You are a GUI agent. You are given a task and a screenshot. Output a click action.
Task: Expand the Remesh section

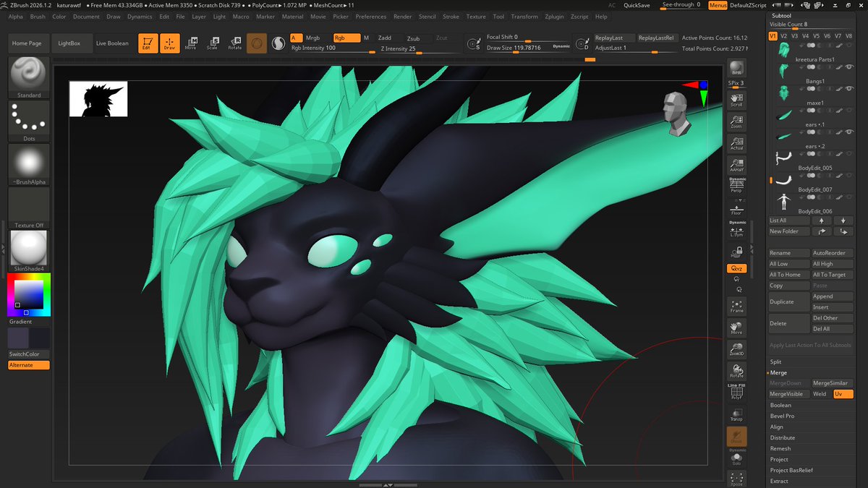(x=780, y=448)
